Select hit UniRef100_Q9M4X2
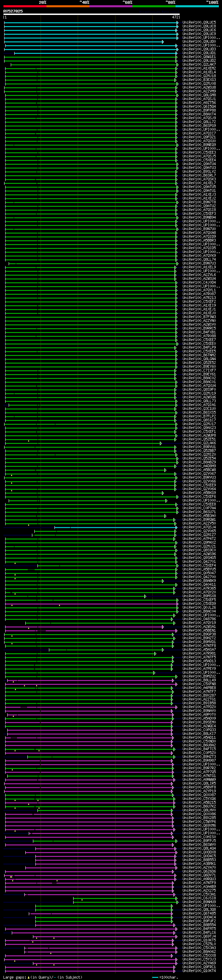Viewport: 222px width, 980px height. tap(199, 543)
